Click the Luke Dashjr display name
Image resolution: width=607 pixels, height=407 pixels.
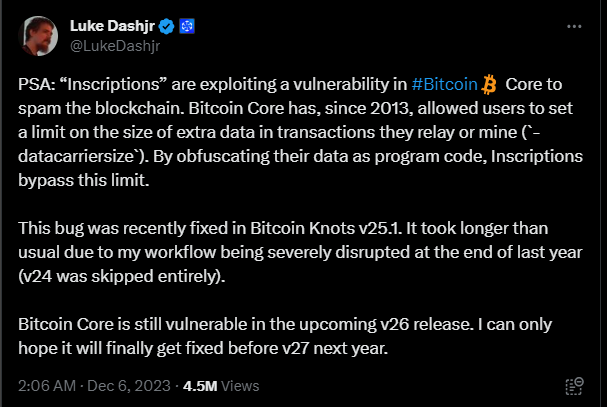coord(112,26)
